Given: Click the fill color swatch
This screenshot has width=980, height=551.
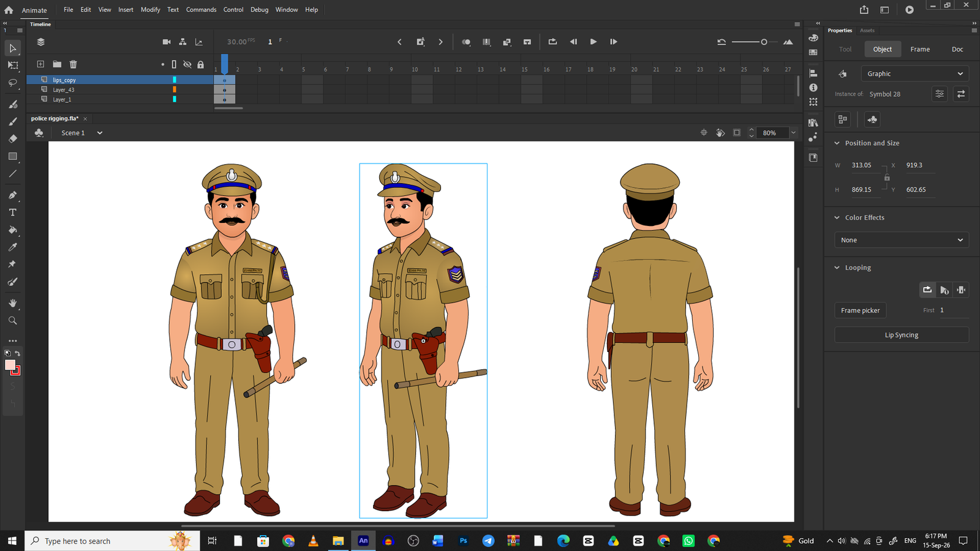Looking at the screenshot, I should pyautogui.click(x=10, y=365).
